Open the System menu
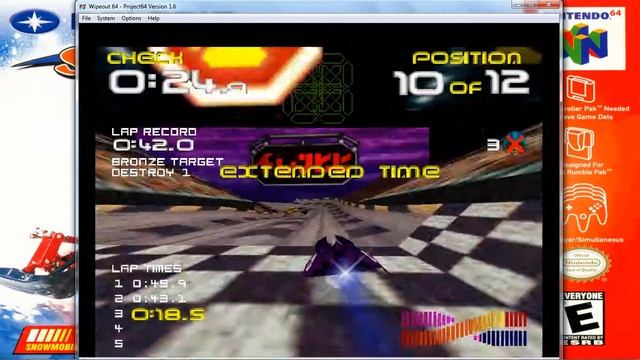This screenshot has height=360, width=640. (x=106, y=18)
